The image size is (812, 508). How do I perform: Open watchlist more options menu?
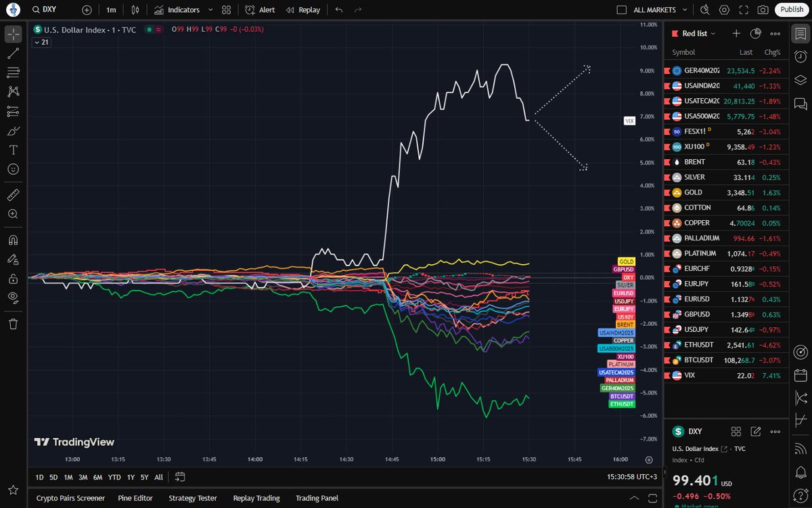click(775, 33)
